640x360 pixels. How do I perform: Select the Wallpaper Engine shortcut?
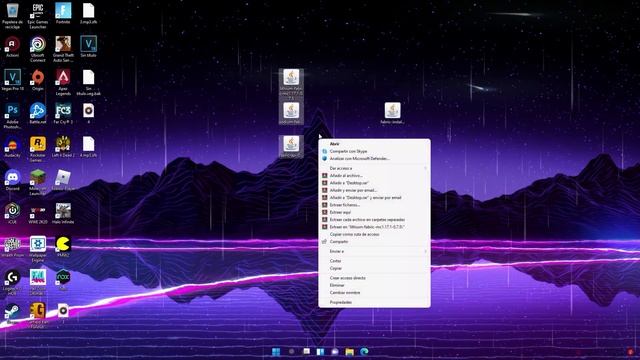point(38,249)
